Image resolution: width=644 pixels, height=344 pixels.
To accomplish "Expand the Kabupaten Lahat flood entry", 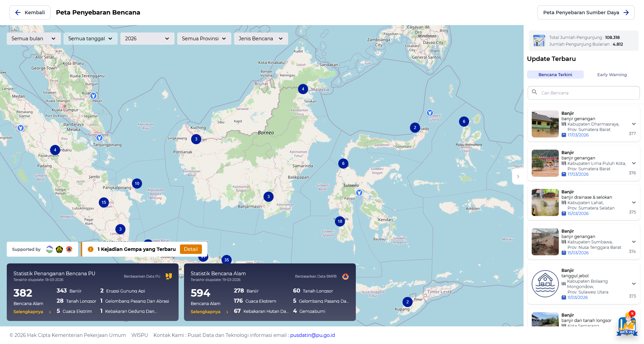I will click(x=634, y=202).
